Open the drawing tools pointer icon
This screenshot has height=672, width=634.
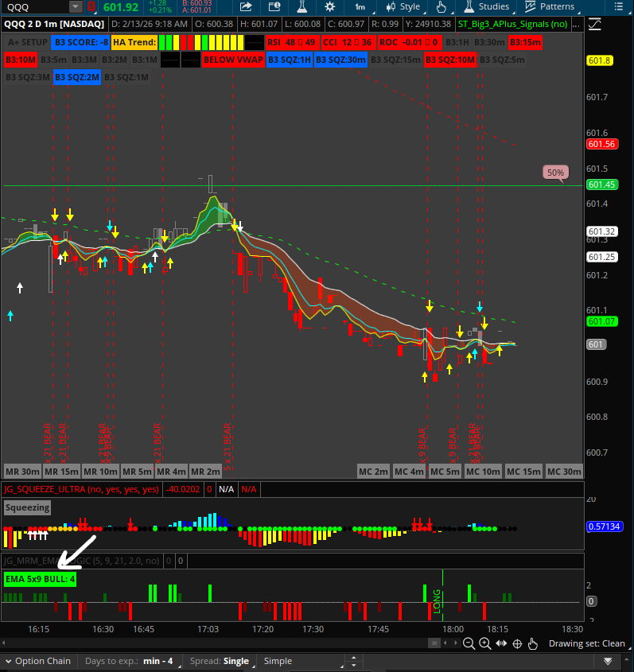pyautogui.click(x=442, y=7)
